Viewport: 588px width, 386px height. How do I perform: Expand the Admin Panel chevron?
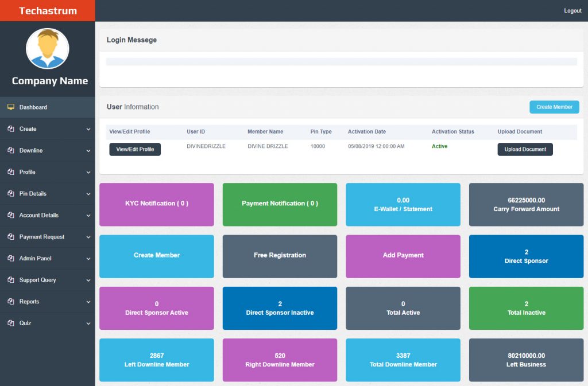pos(88,259)
